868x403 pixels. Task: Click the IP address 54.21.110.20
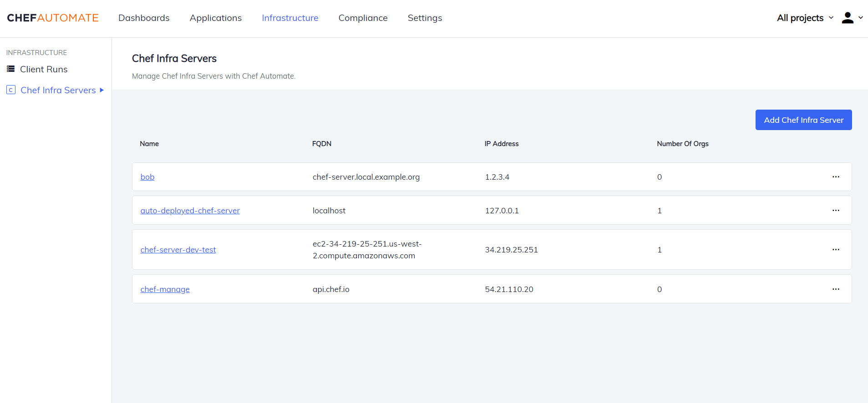pyautogui.click(x=509, y=289)
